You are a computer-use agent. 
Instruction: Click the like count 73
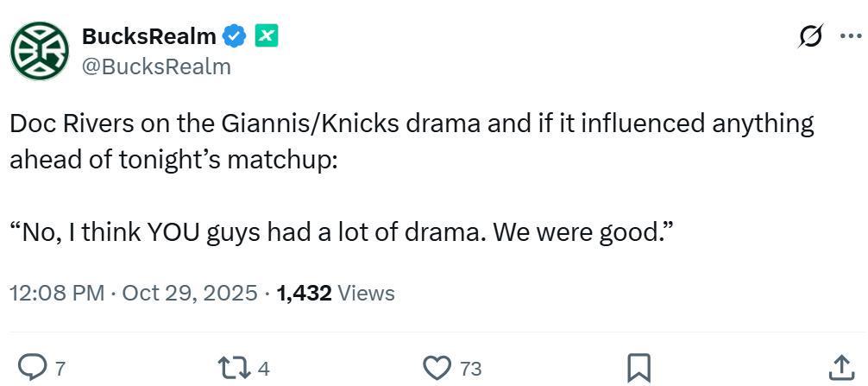tap(470, 369)
